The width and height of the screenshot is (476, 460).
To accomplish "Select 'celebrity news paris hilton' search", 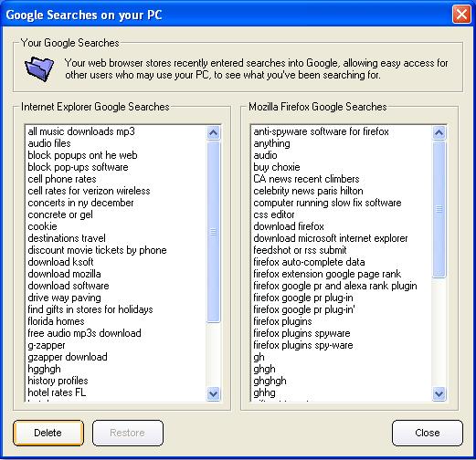I will point(308,191).
